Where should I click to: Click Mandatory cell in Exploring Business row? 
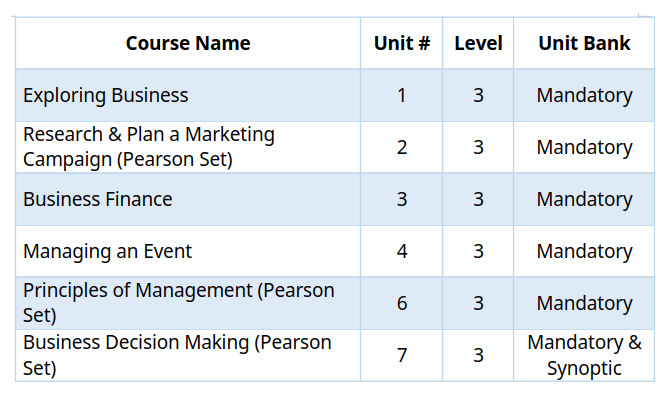coord(584,95)
